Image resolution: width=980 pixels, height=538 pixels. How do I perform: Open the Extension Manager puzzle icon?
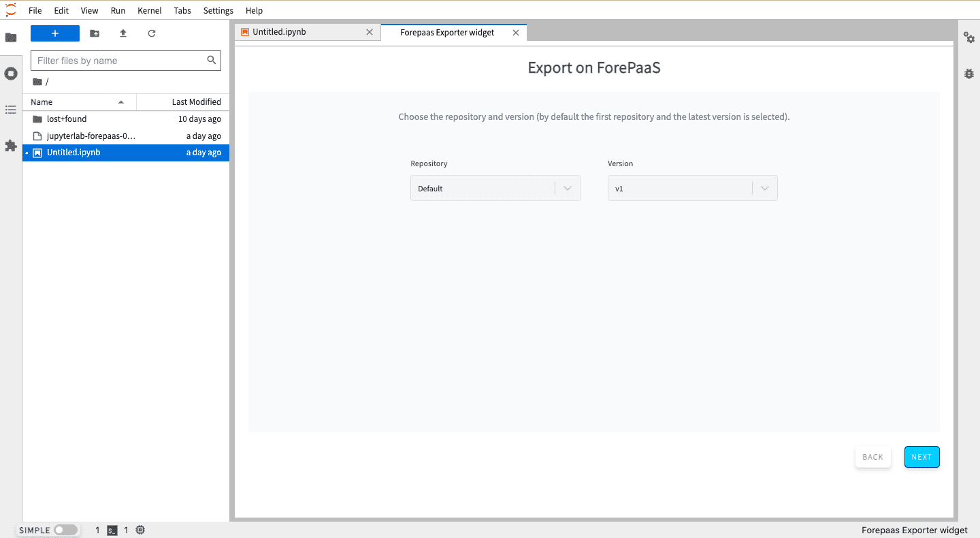click(x=11, y=146)
